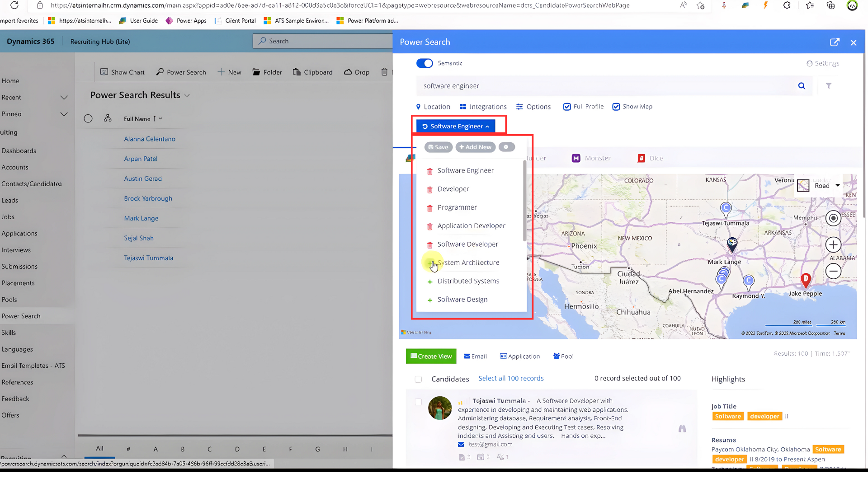Screen dimensions: 868x488
Task: Go to Contacts/Candidates in sidebar
Action: point(32,184)
